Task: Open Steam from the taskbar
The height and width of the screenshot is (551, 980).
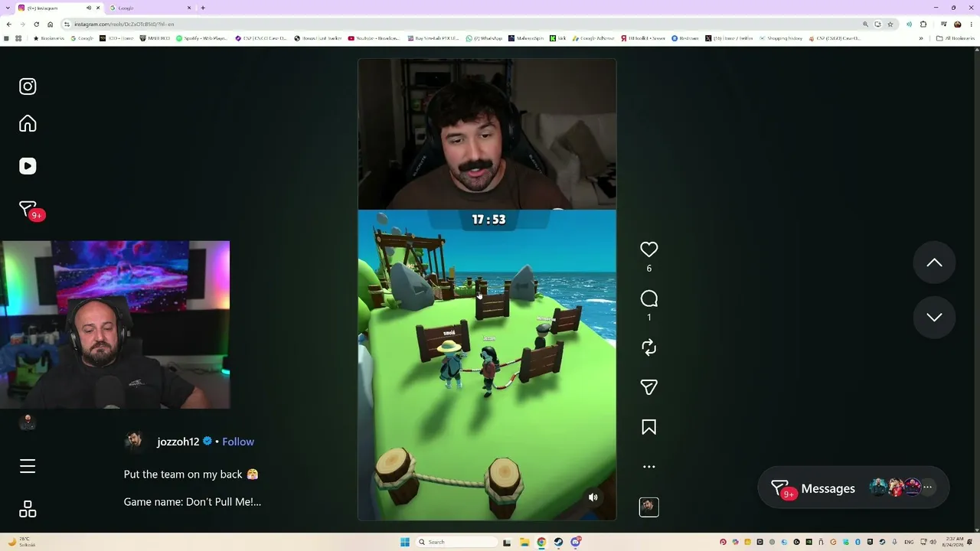Action: [x=559, y=542]
